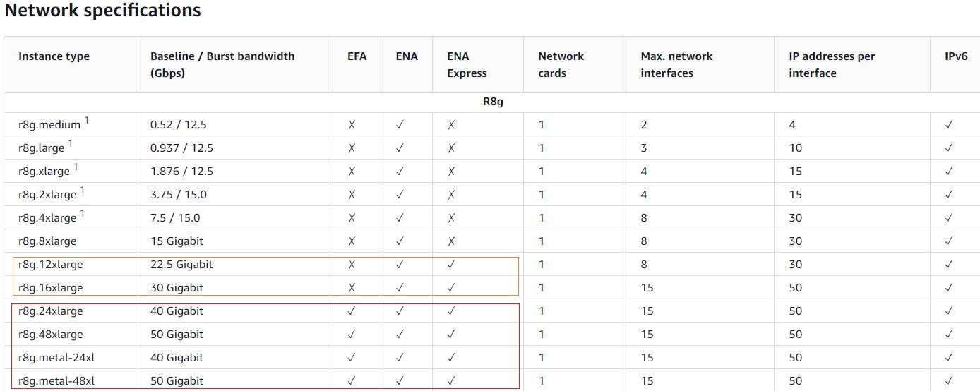Select the 22.5 Gigabit bandwidth cell

pyautogui.click(x=181, y=265)
